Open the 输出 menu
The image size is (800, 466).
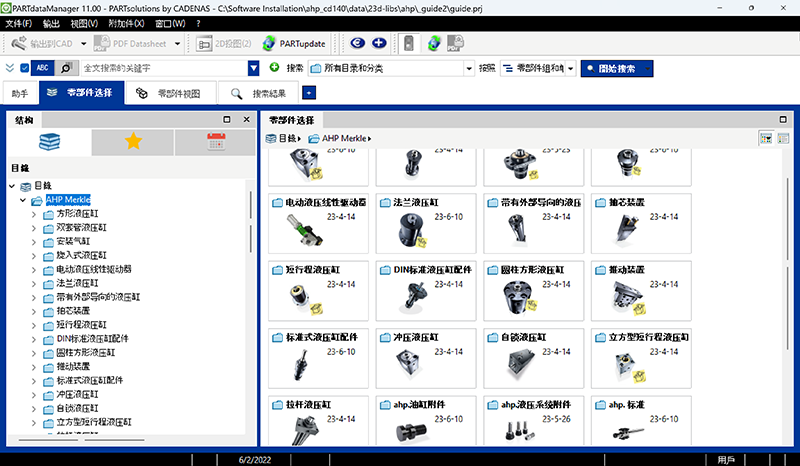click(51, 23)
